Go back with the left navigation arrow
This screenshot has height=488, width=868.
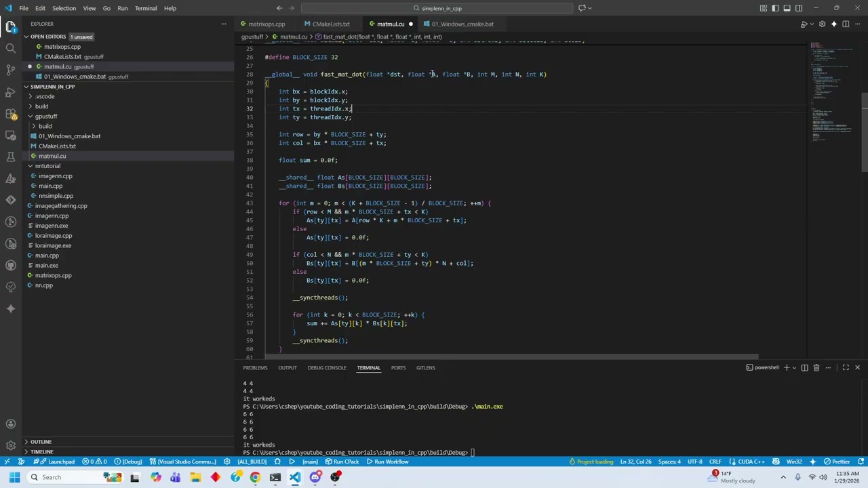(279, 8)
